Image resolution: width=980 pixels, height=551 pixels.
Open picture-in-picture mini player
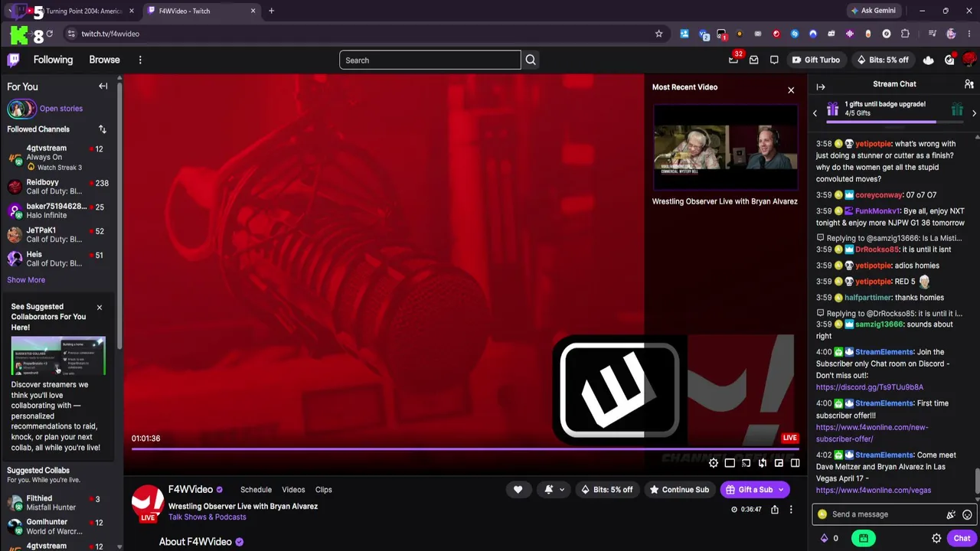click(779, 463)
